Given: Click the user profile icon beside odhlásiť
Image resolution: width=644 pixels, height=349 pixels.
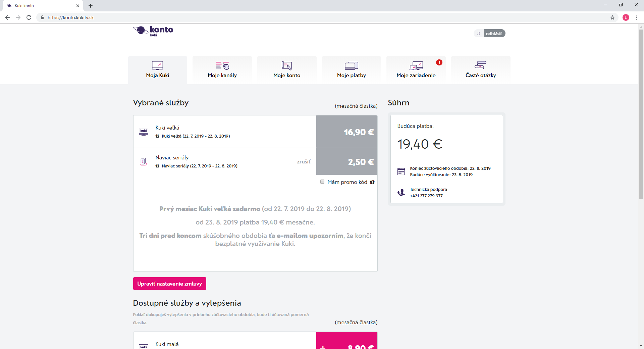Looking at the screenshot, I should [479, 34].
